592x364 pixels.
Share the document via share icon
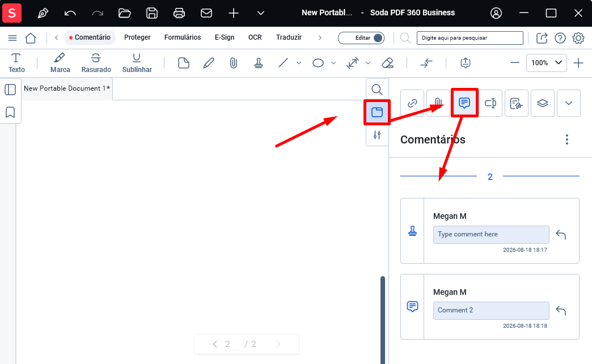[x=542, y=38]
